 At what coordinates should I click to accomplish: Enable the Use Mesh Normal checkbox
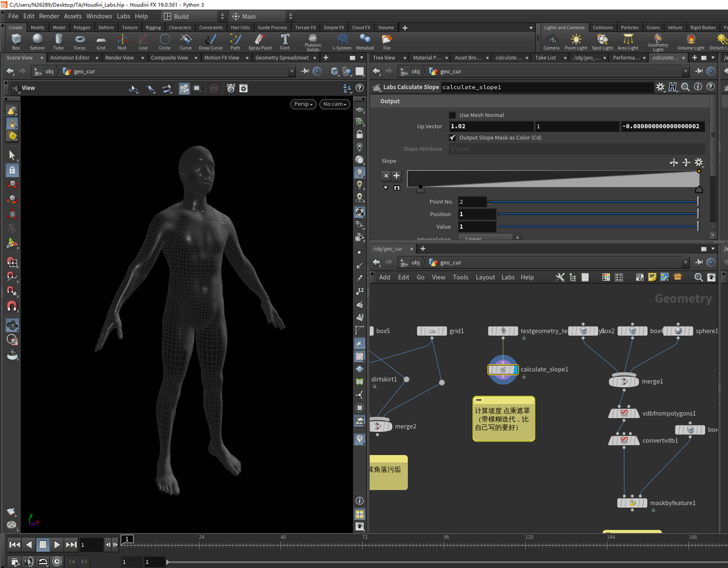click(453, 115)
